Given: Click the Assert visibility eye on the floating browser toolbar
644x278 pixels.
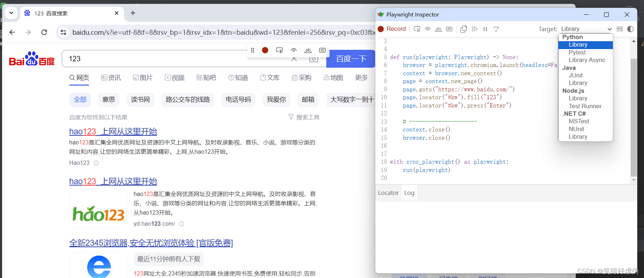Looking at the screenshot, I should coord(294,50).
